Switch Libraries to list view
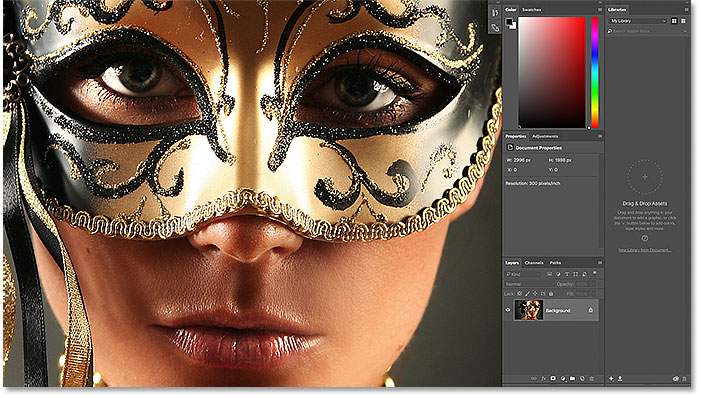This screenshot has width=701, height=398. click(683, 21)
